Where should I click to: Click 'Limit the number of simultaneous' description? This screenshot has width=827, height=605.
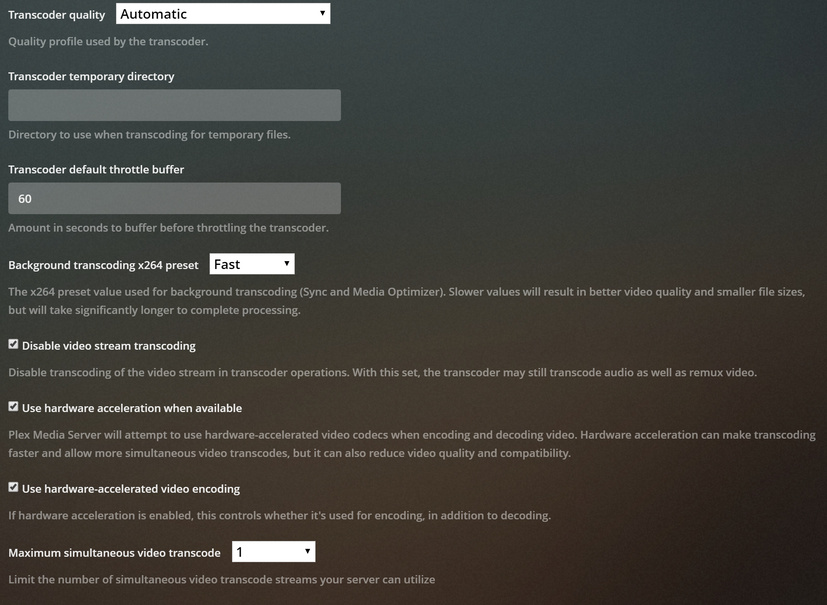(222, 580)
